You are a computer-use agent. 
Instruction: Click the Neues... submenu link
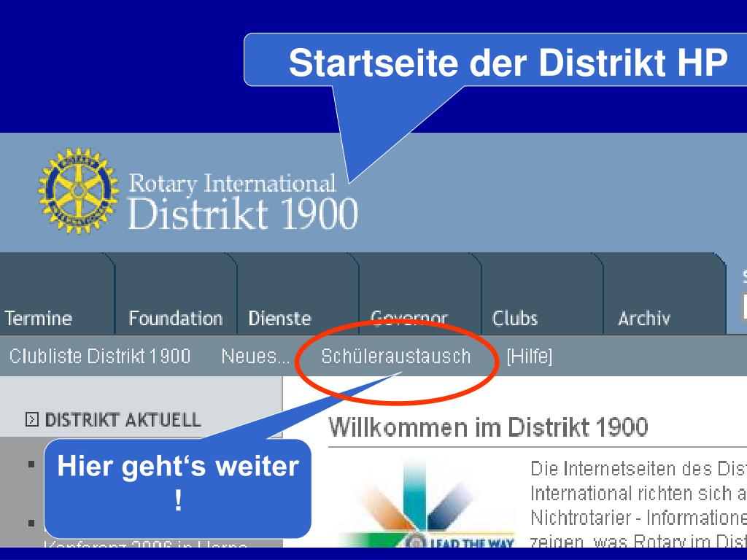[255, 356]
